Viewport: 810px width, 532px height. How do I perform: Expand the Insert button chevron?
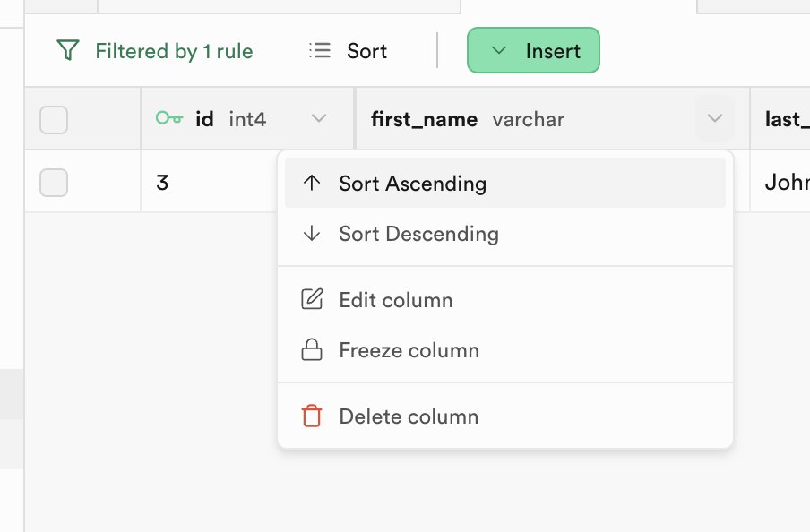pos(498,51)
